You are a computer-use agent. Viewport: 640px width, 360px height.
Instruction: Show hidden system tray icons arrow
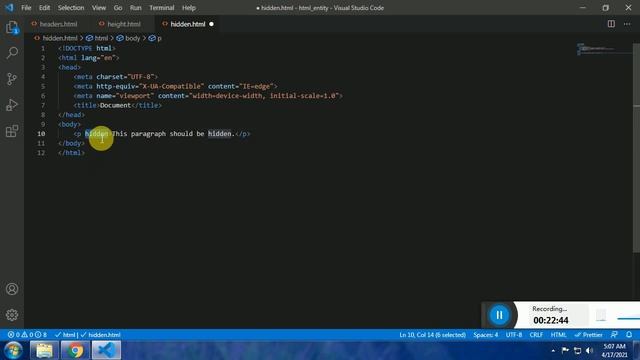point(553,350)
